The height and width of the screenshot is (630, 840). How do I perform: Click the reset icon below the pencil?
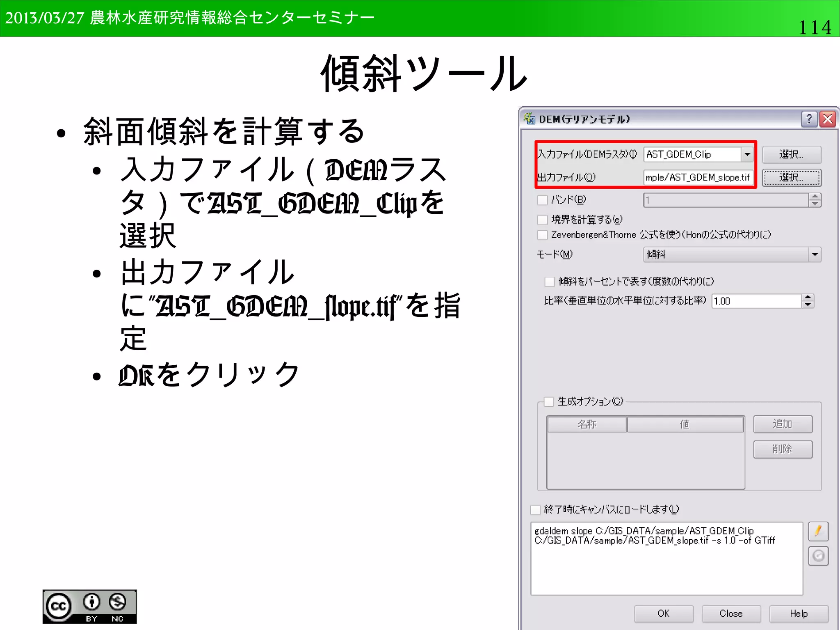[818, 556]
